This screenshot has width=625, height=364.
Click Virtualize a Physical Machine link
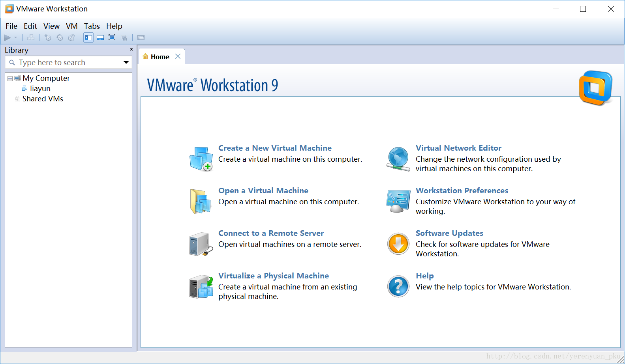pos(274,276)
